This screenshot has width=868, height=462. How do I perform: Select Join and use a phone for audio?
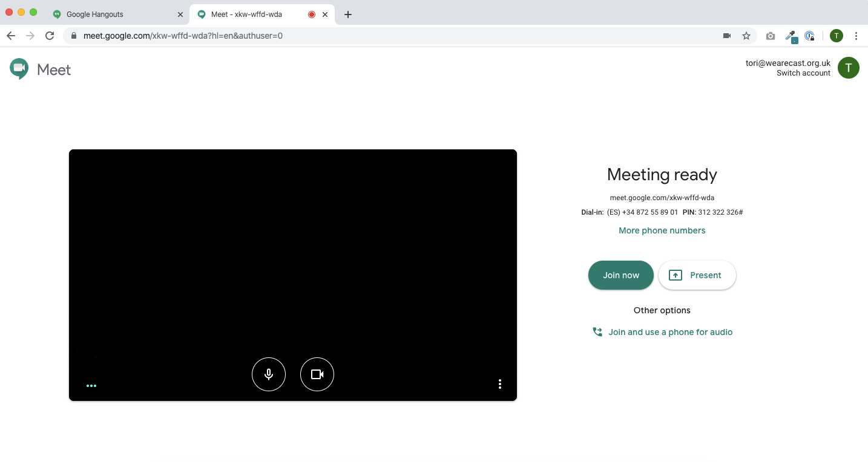[x=662, y=332]
